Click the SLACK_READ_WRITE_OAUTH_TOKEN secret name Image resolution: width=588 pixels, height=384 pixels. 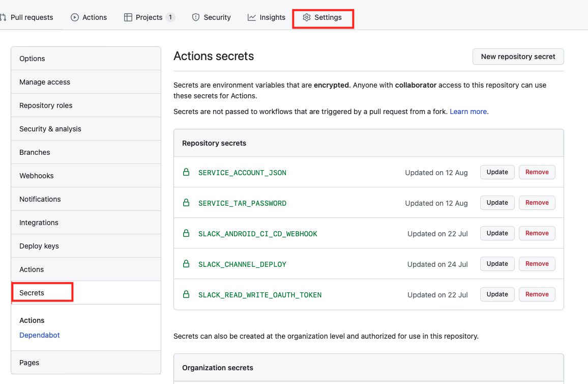pos(260,295)
